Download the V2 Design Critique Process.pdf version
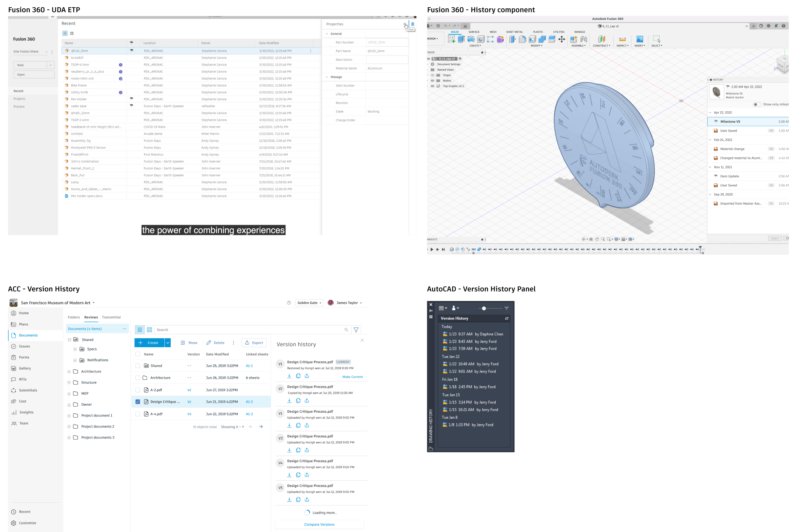Image resolution: width=809 pixels, height=532 pixels. pos(289,400)
